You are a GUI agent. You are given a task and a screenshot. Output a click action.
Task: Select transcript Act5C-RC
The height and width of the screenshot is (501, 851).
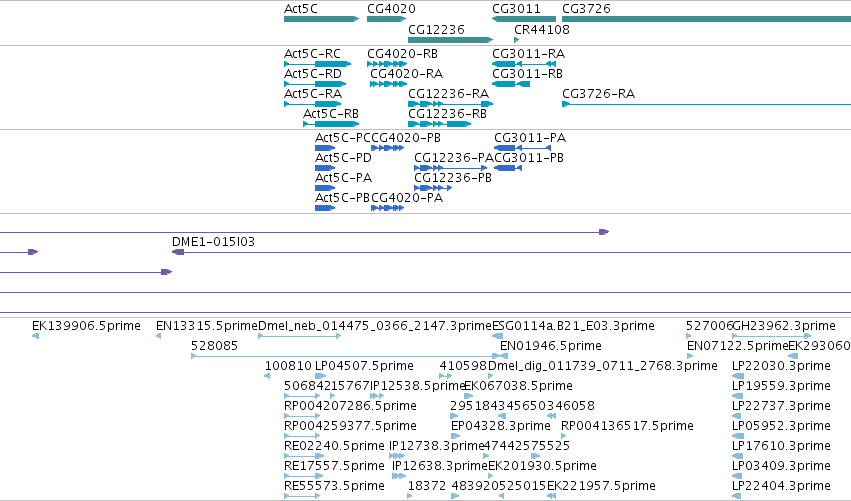click(317, 64)
